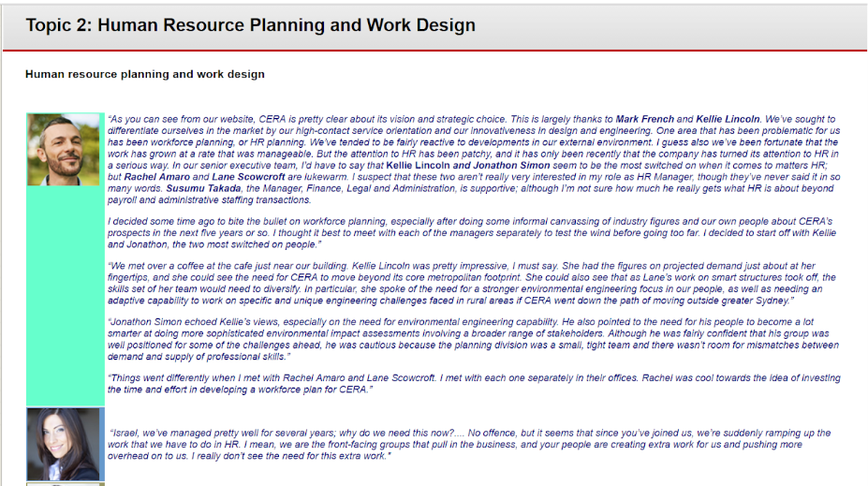Click the quote starting "Israel, we've managed pretty well"

point(468,445)
